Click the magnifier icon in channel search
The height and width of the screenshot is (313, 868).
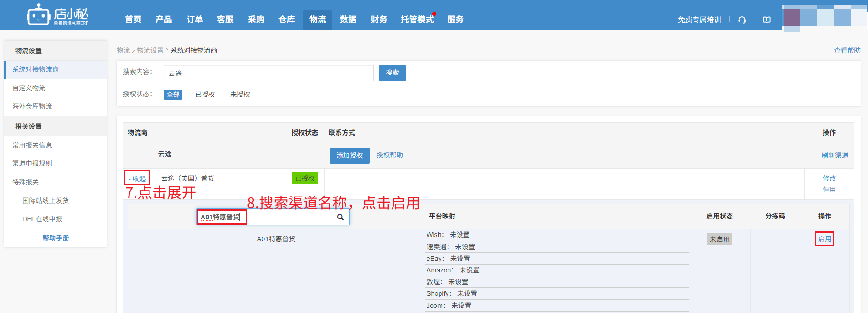point(340,217)
